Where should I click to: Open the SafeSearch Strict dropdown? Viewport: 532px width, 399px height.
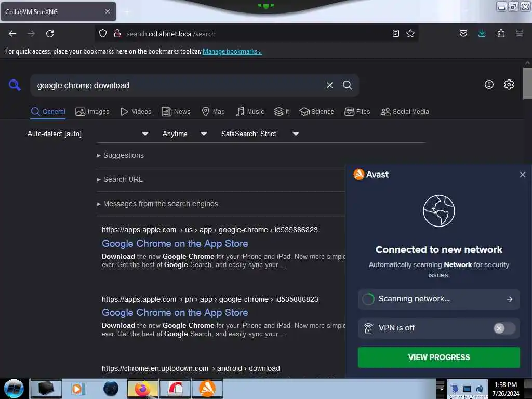[260, 134]
